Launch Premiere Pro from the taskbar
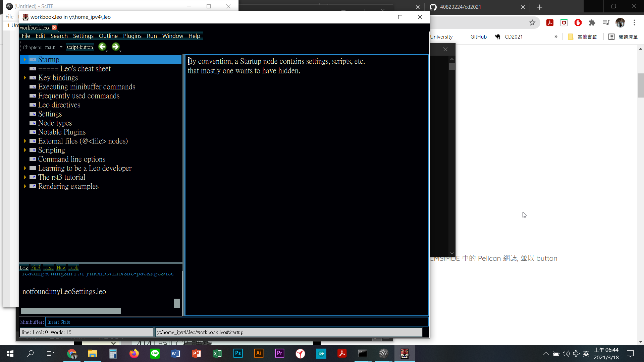 coord(280,353)
